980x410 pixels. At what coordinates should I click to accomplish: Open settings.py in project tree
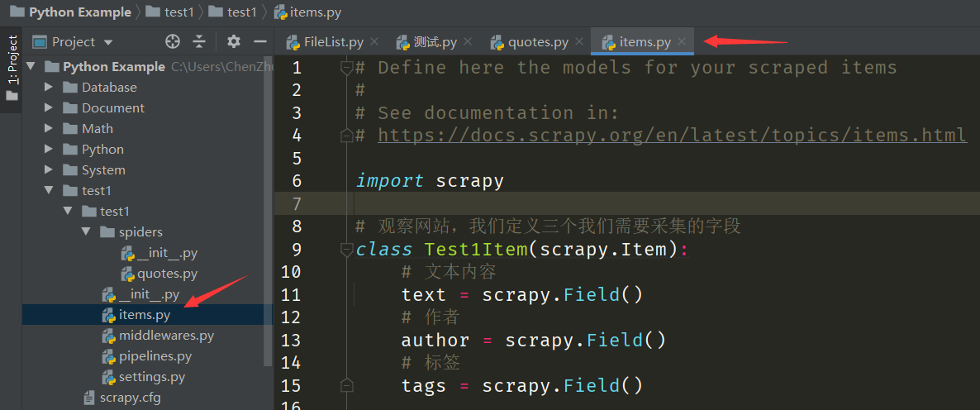[151, 377]
